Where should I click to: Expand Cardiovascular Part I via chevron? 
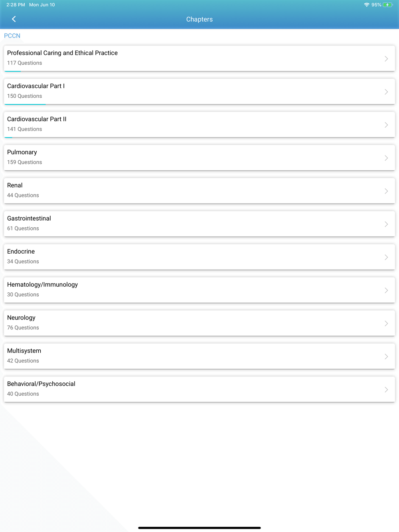pos(386,92)
